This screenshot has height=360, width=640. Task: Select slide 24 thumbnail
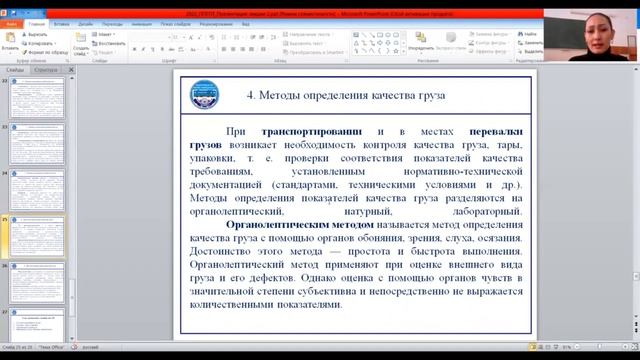pos(37,190)
